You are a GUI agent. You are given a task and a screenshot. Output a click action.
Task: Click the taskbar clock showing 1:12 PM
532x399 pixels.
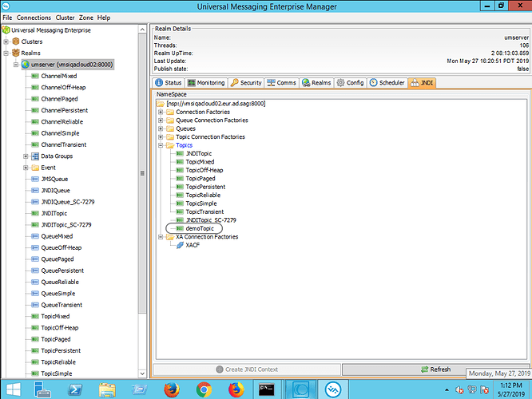coord(511,390)
